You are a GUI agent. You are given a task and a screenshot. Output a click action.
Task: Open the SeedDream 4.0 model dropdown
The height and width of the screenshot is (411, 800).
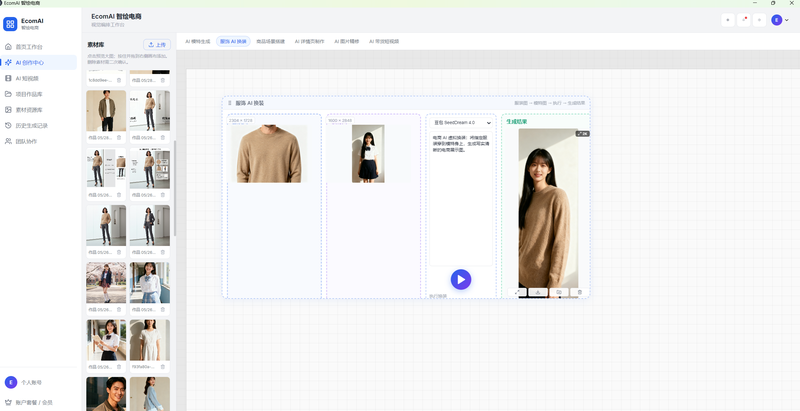click(x=461, y=123)
